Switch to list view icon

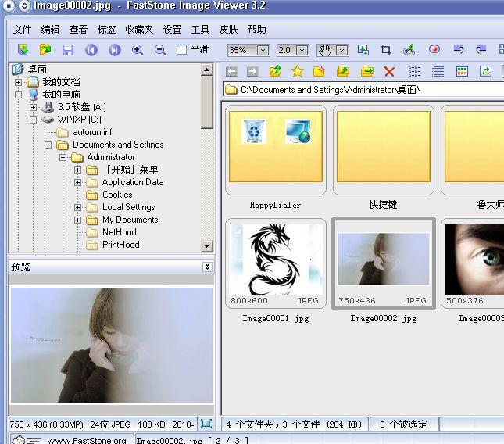coord(414,71)
